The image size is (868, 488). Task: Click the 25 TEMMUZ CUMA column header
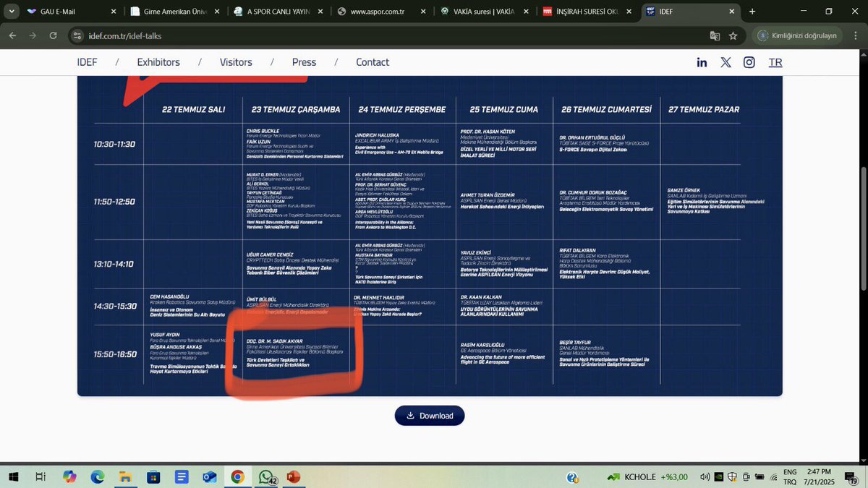click(503, 110)
